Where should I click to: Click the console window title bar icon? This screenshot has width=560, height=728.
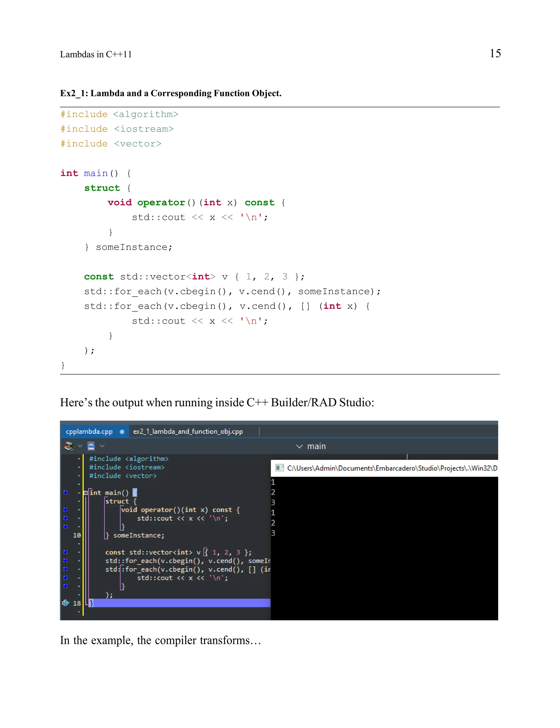click(279, 468)
